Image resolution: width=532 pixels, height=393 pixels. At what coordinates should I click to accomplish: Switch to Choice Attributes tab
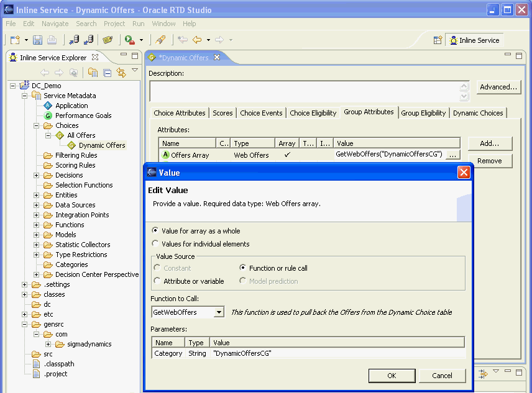point(180,113)
